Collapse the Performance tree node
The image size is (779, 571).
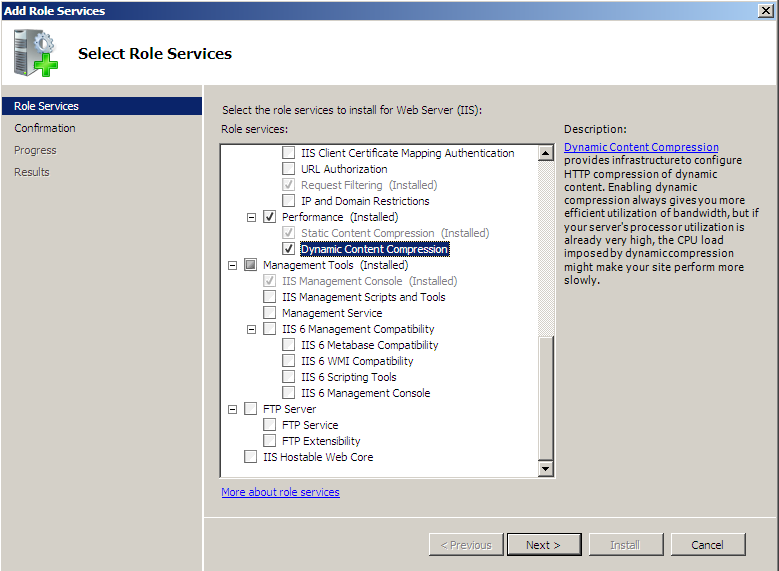[x=252, y=217]
